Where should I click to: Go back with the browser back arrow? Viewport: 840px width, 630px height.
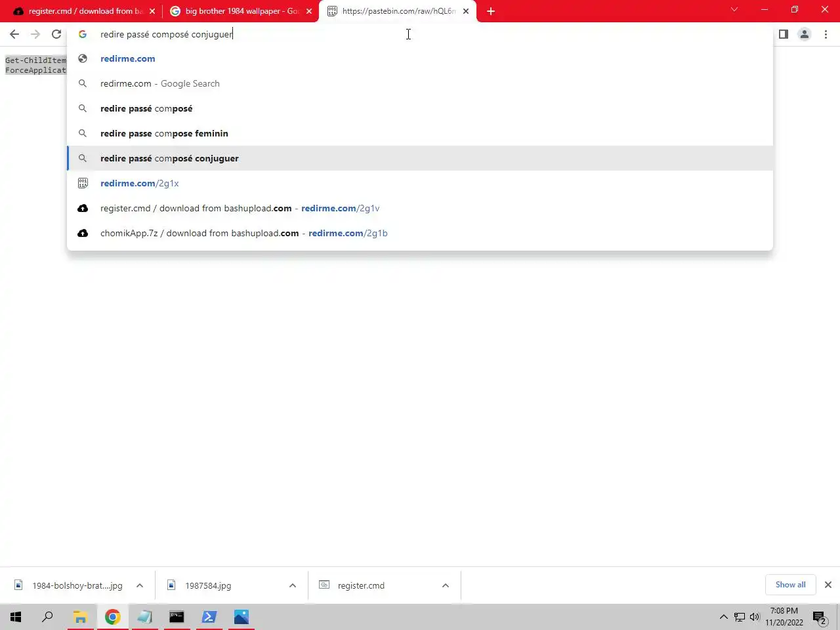tap(14, 34)
